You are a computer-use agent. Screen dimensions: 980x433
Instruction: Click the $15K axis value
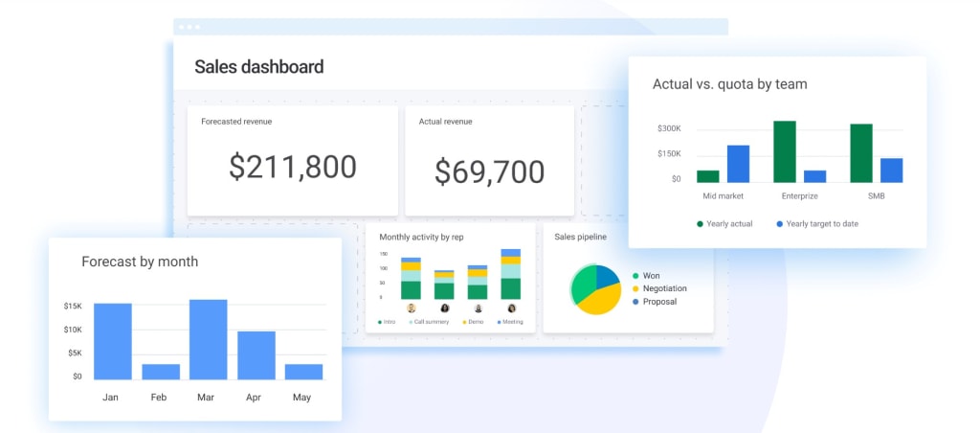(x=73, y=306)
